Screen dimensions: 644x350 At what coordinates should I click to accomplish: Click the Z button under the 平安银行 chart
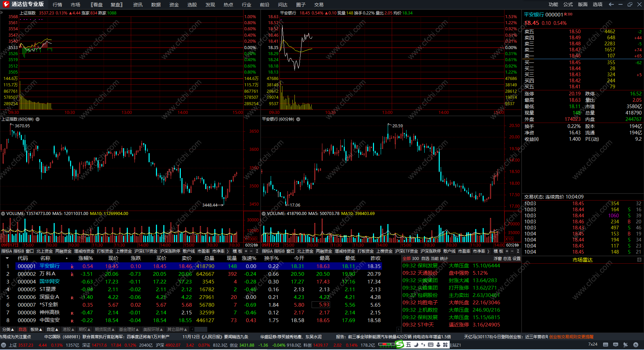click(x=518, y=251)
